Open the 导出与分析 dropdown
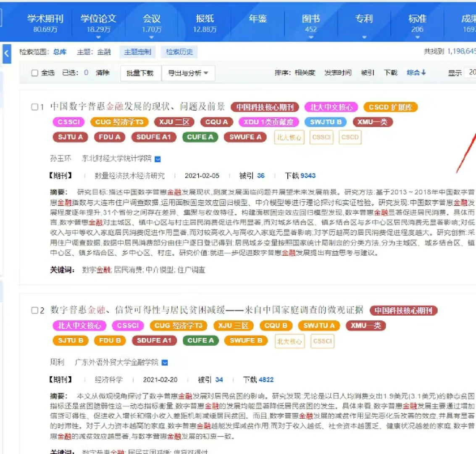The width and height of the screenshot is (476, 454). tap(188, 73)
